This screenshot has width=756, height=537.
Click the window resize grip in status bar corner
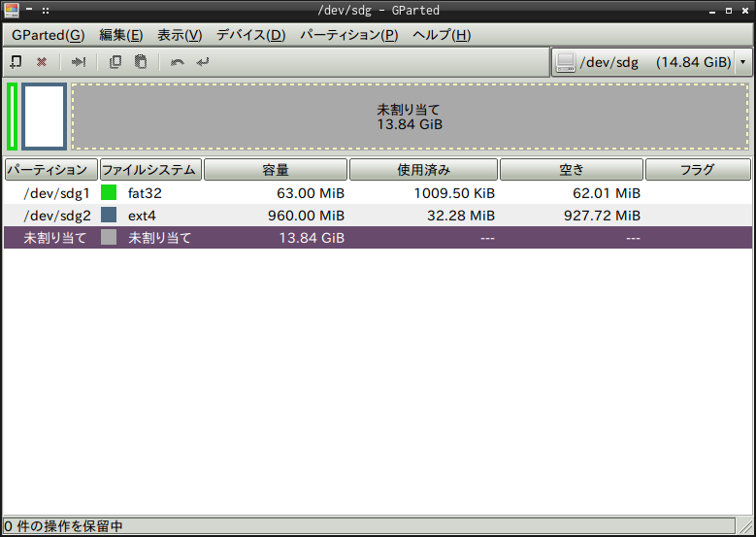coord(745,525)
